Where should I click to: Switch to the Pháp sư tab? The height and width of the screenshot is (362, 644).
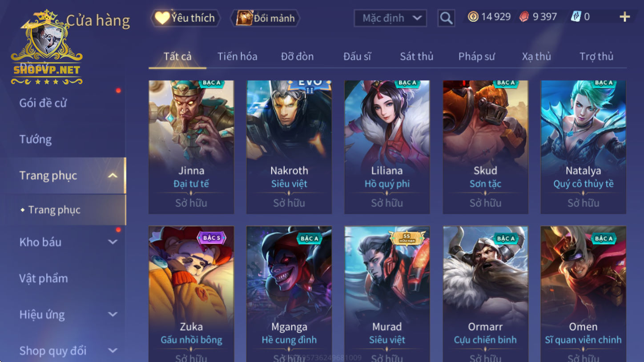click(476, 56)
